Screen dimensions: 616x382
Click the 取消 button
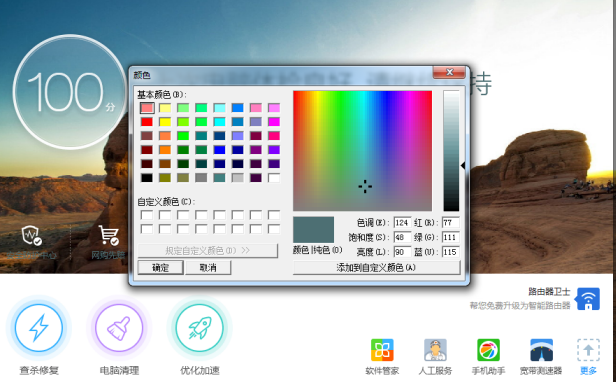point(208,268)
